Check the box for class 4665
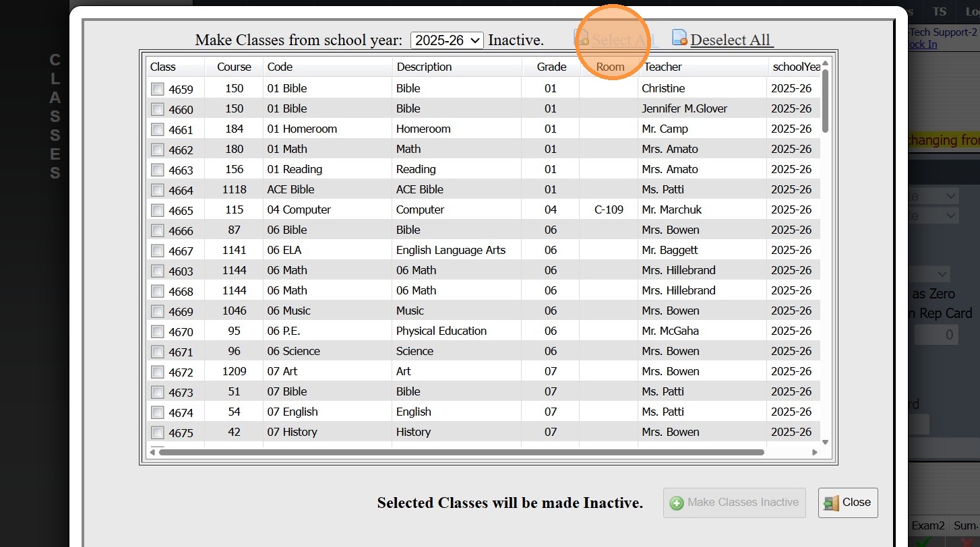 coord(157,210)
